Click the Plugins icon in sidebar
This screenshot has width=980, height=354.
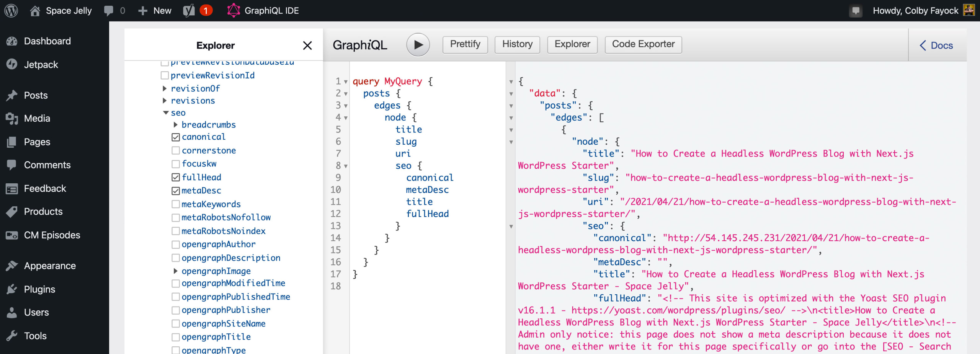(12, 289)
